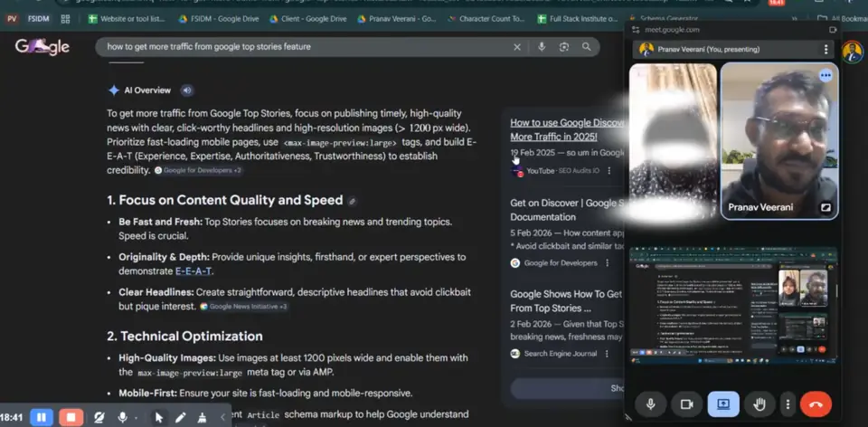The height and width of the screenshot is (427, 868).
Task: Toggle the recorder webcam off icon
Action: pyautogui.click(x=99, y=418)
